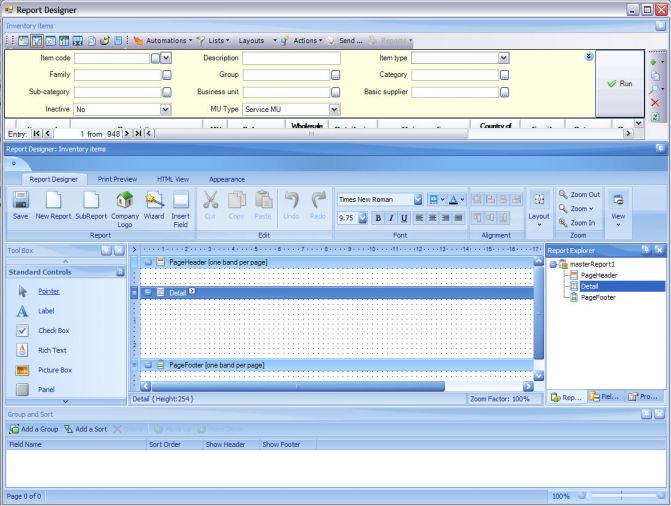Open the Family lookup button

tap(167, 75)
